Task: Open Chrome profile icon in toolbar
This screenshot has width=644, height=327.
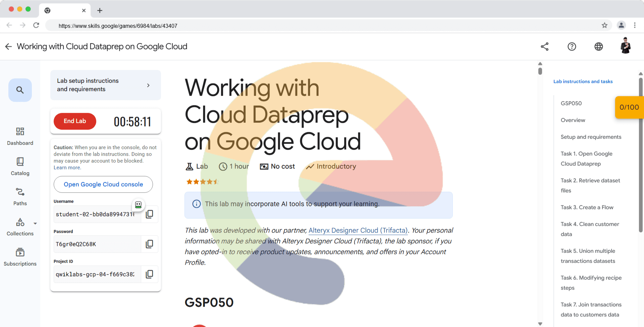Action: (x=621, y=25)
